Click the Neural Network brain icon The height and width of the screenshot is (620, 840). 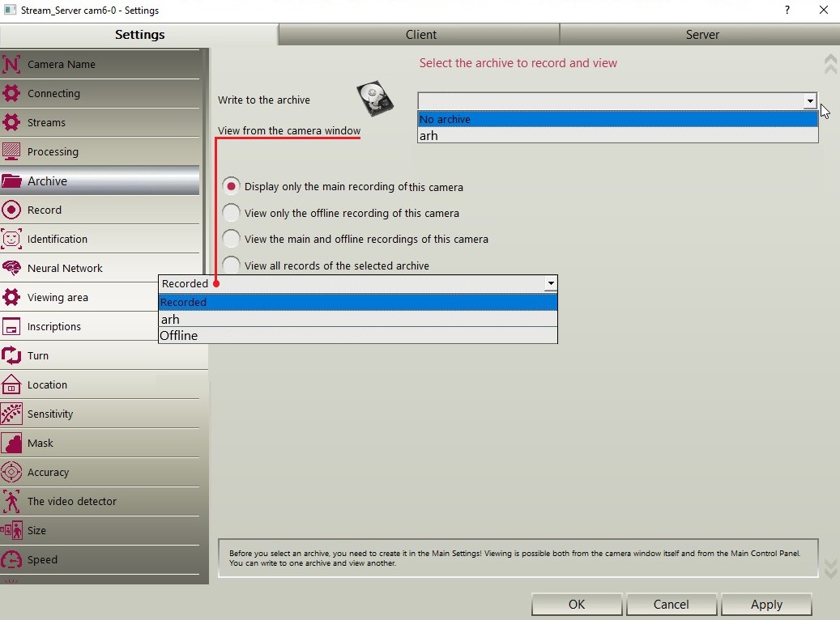coord(11,268)
